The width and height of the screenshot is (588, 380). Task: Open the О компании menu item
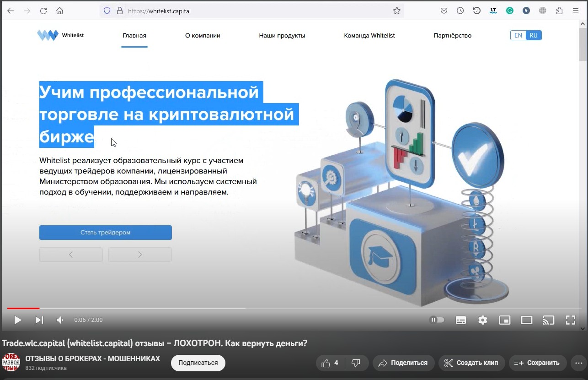[203, 35]
